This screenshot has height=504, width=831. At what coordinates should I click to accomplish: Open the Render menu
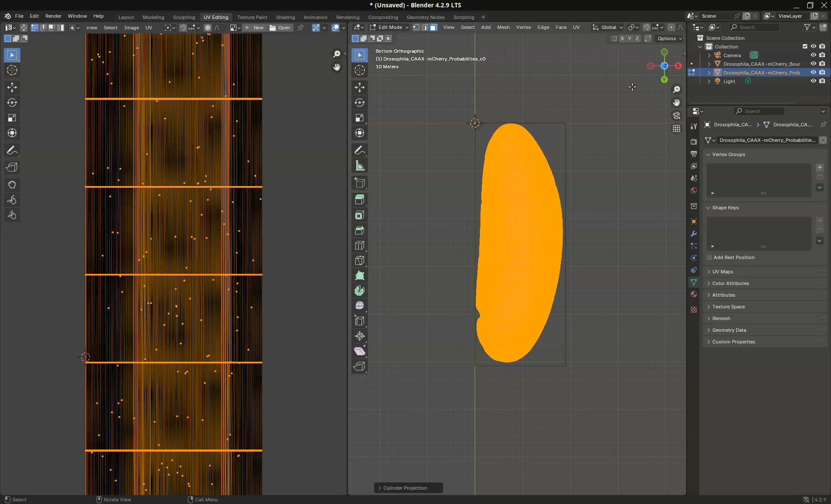point(53,16)
